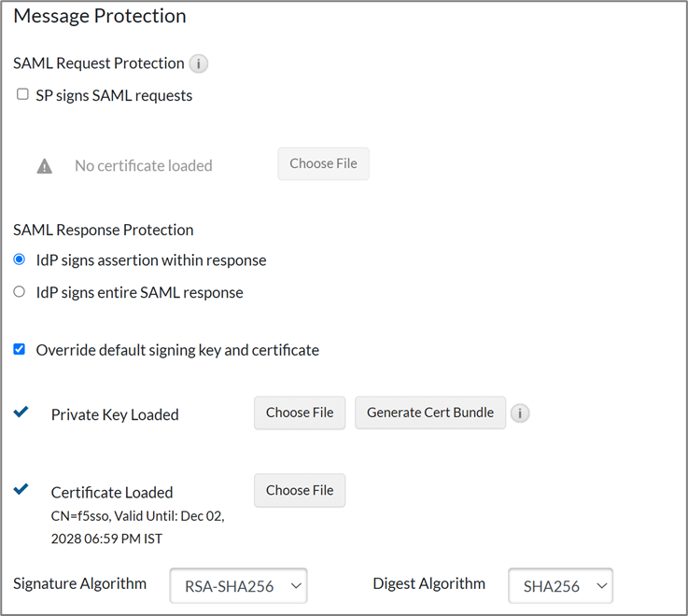Click the checkmark icon beside Certificate Loaded
This screenshot has height=616, width=688.
coord(21,489)
